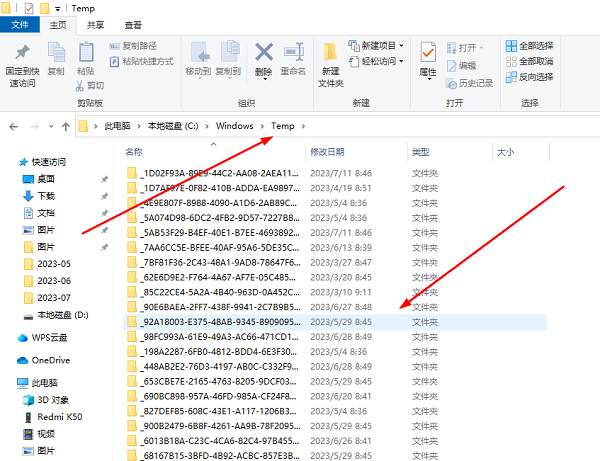The image size is (600, 461).
Task: Expand the chevron after Windows in address bar
Action: [x=262, y=126]
